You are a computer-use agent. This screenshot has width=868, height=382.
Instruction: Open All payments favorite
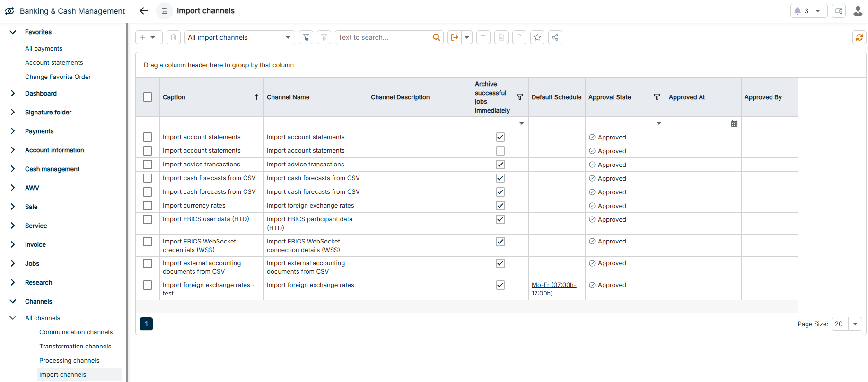click(x=44, y=49)
